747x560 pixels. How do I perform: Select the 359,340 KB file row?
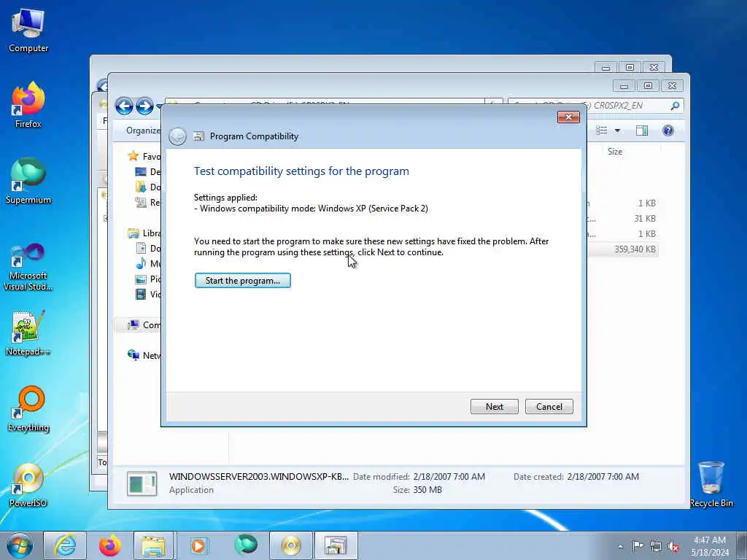click(623, 249)
